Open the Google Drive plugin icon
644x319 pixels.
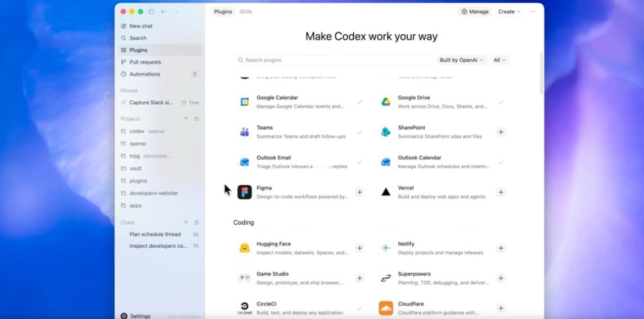pos(386,102)
